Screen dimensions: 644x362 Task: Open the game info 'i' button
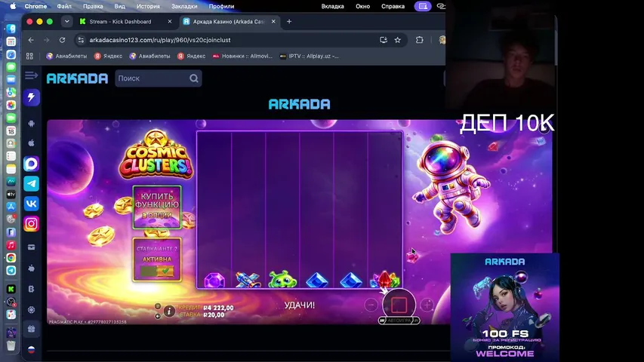tap(169, 311)
